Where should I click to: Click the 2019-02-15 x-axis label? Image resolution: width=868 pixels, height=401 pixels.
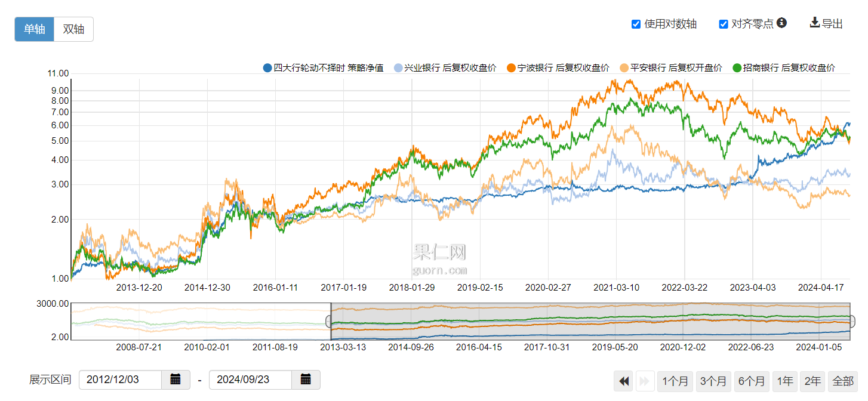coord(480,287)
